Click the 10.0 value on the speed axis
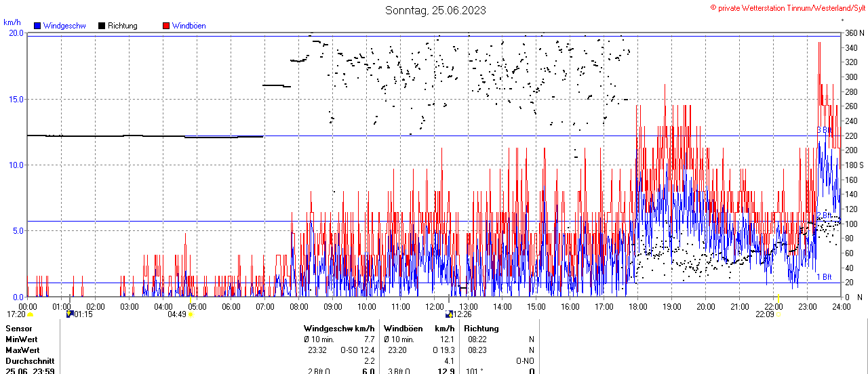This screenshot has height=374, width=868. click(x=16, y=165)
